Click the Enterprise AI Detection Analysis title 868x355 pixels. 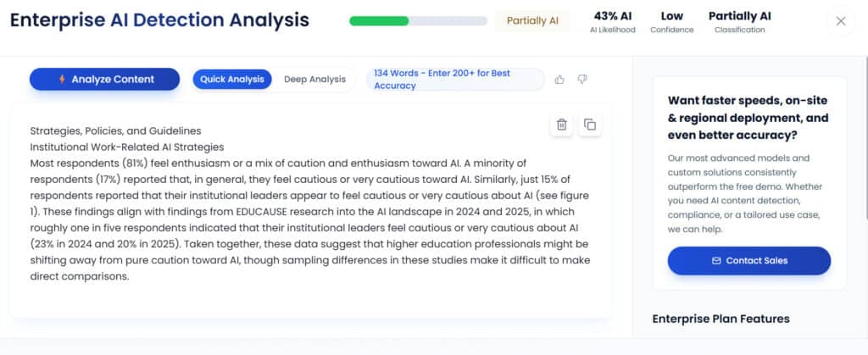159,20
